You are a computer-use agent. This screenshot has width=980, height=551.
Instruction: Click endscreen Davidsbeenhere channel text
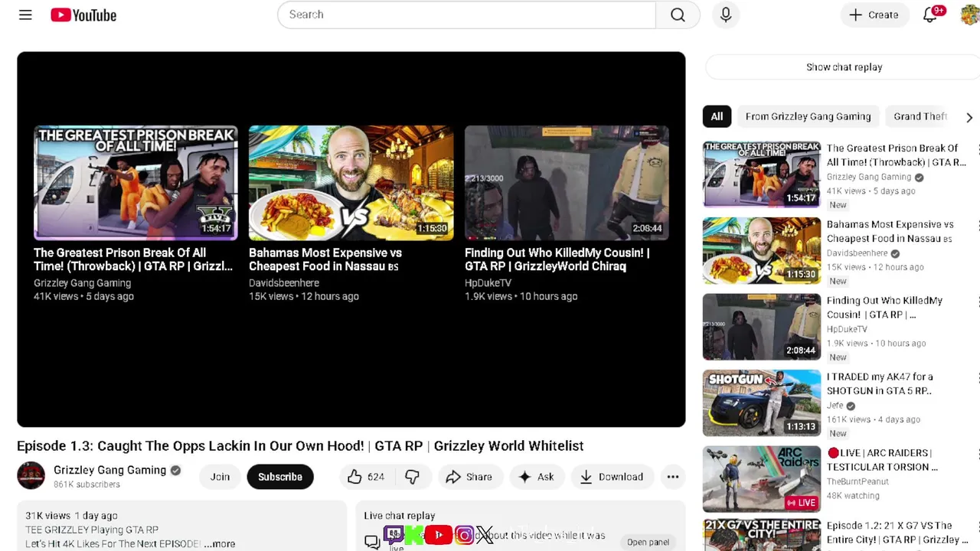(x=284, y=283)
